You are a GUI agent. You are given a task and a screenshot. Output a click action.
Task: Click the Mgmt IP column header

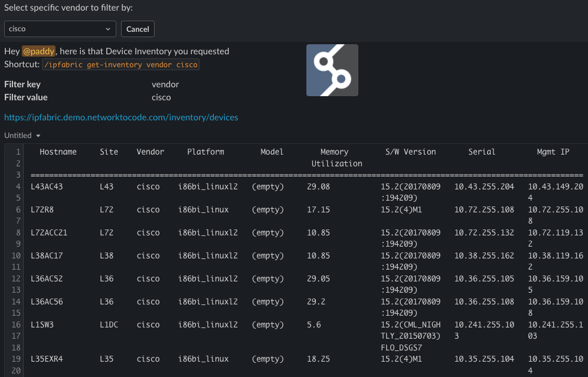[x=553, y=152]
